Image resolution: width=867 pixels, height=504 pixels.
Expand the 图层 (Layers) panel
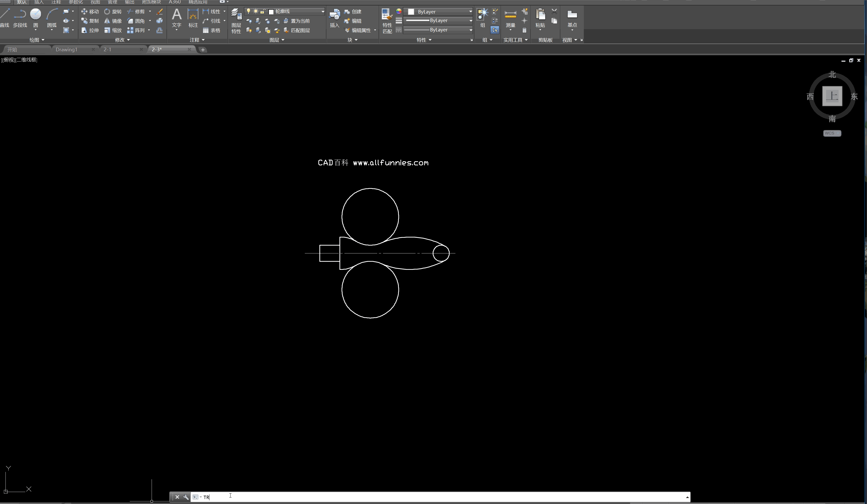click(277, 40)
